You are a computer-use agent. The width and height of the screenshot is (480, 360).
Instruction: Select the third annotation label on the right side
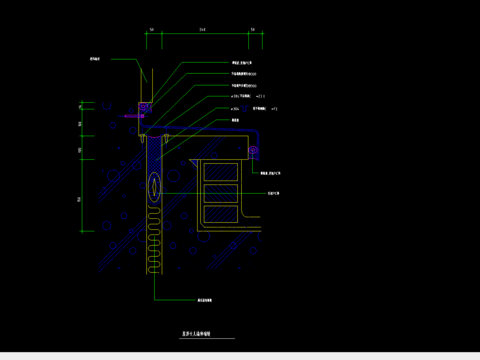pyautogui.click(x=244, y=86)
